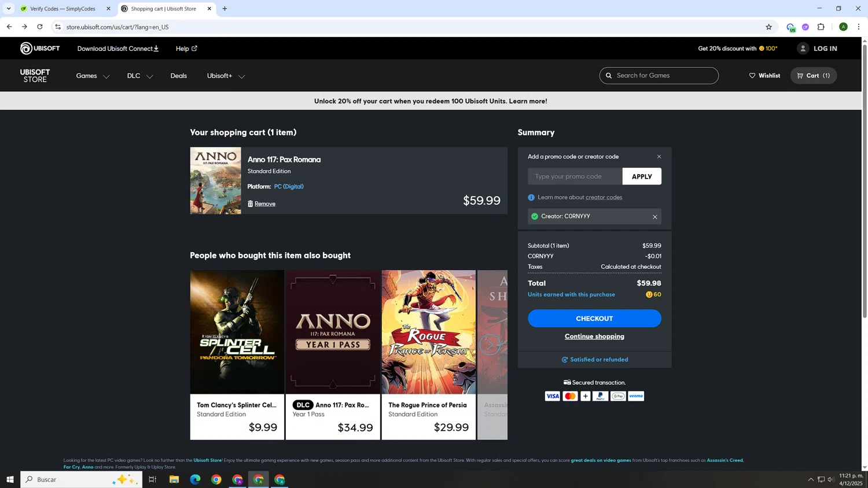868x488 pixels.
Task: Click the PayPal payment icon
Action: (x=600, y=396)
